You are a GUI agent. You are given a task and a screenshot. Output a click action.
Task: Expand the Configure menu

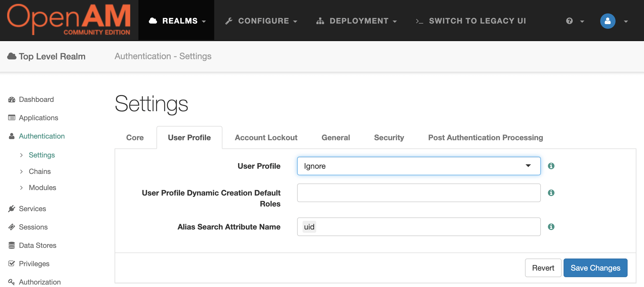coord(261,21)
